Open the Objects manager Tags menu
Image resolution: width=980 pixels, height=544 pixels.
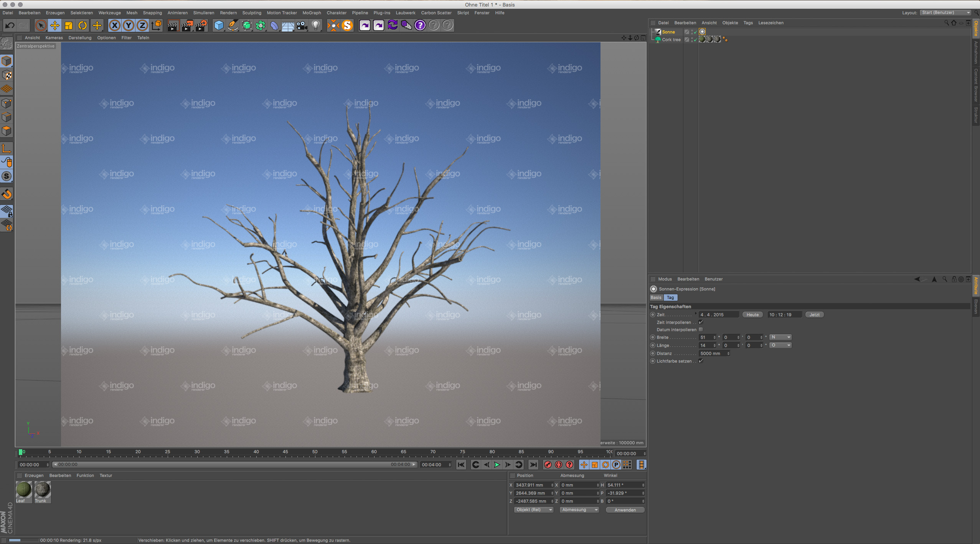point(748,23)
